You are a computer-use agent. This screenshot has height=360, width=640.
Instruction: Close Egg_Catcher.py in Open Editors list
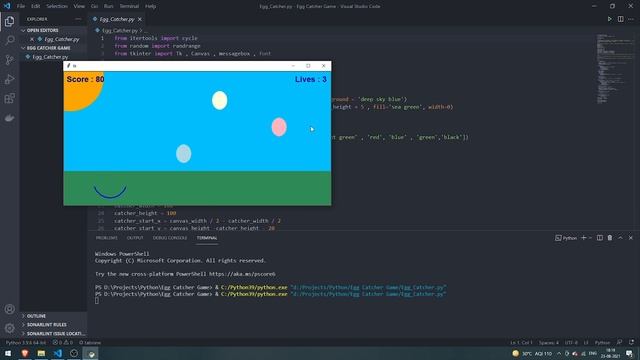tap(32, 39)
